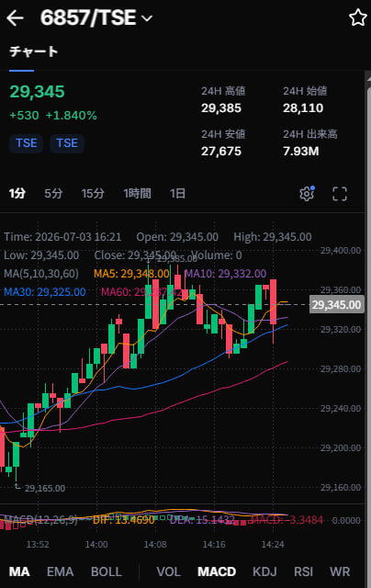Show the MACD sub-indicator
This screenshot has height=588, width=371.
pos(217,571)
